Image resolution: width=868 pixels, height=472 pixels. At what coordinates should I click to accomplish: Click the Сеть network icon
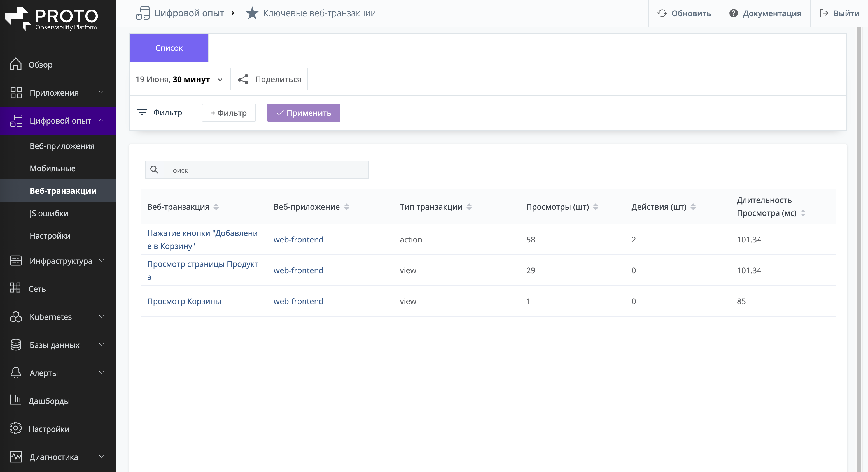(x=15, y=288)
